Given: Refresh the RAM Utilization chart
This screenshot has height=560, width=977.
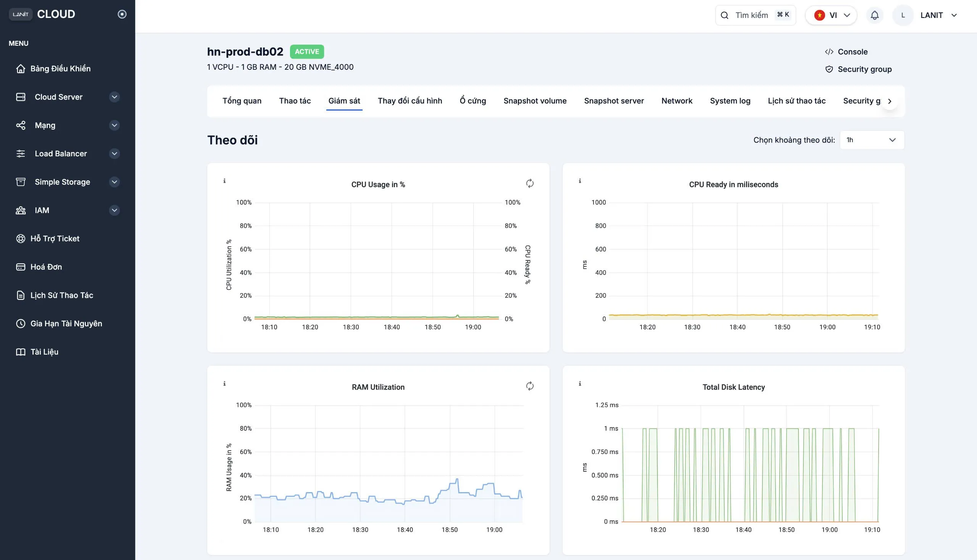Looking at the screenshot, I should (530, 386).
